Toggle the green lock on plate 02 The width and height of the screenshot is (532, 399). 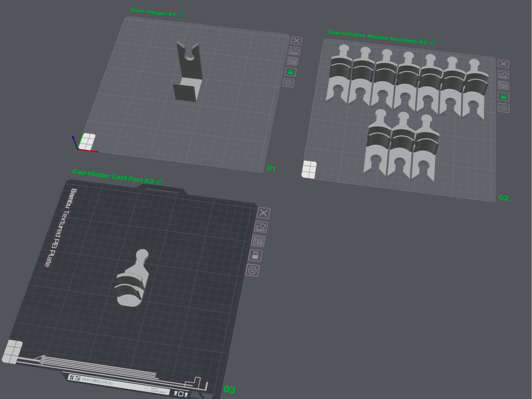click(503, 96)
